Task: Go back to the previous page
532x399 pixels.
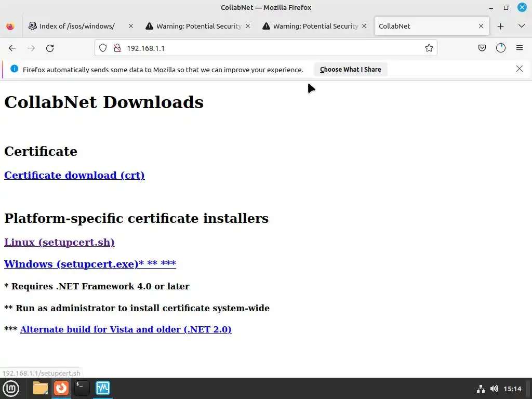Action: 12,48
